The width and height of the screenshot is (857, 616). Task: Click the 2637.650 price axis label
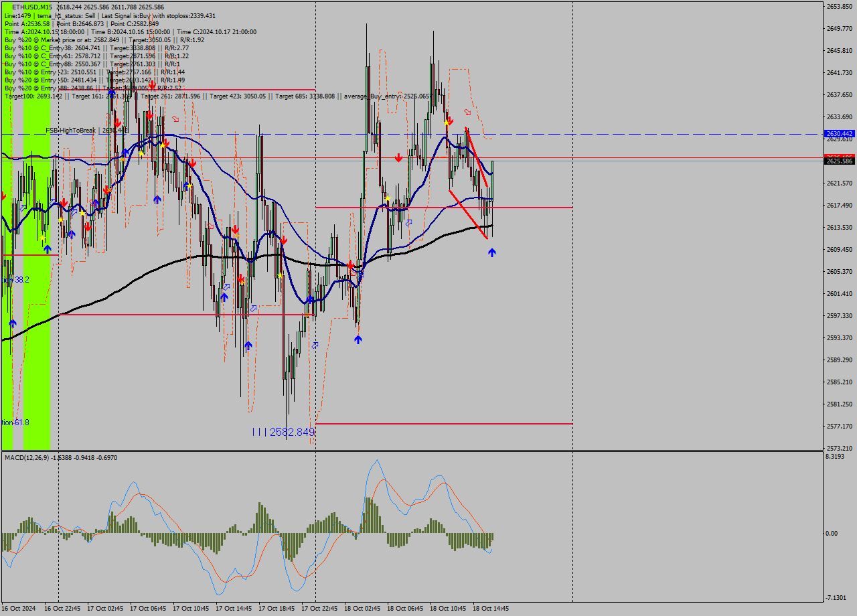[x=839, y=95]
